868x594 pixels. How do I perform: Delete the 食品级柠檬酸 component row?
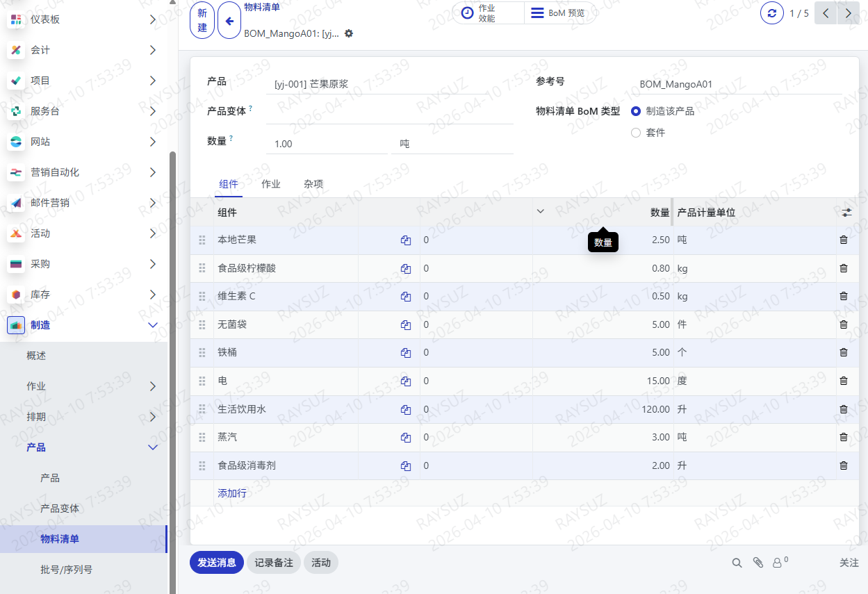(844, 268)
